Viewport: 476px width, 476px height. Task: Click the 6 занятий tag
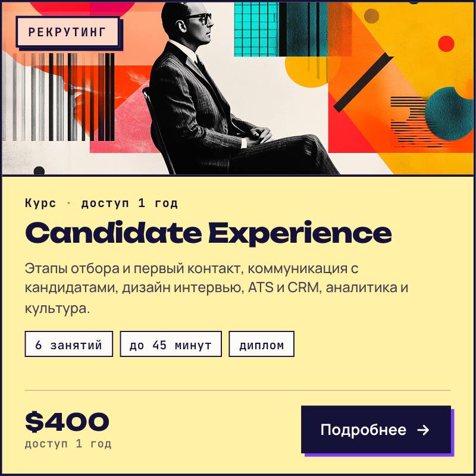(x=69, y=344)
